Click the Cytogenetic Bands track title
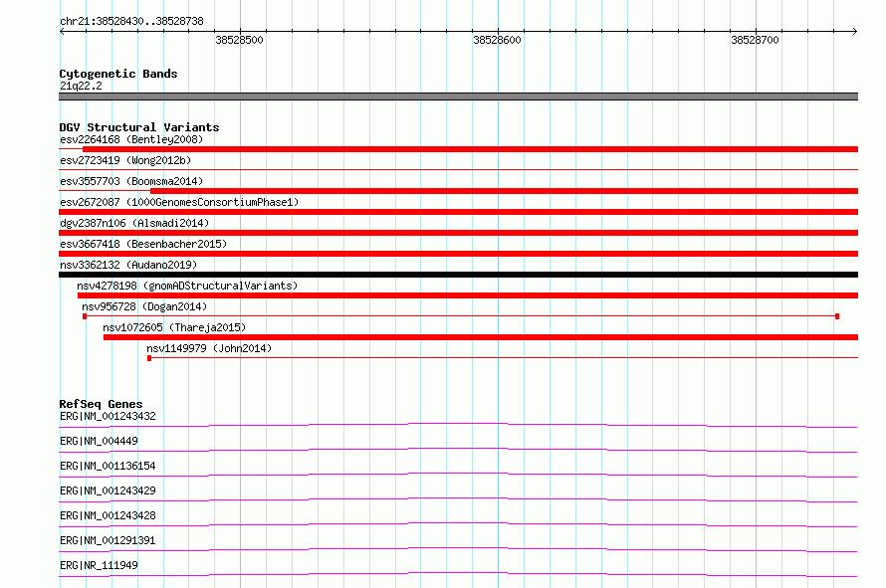 (118, 74)
